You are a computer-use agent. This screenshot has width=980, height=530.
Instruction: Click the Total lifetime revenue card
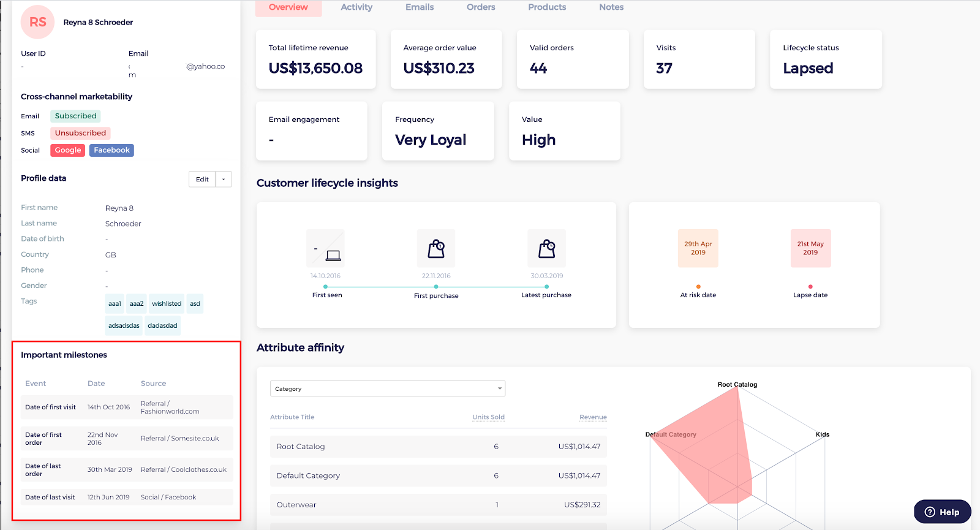pos(315,59)
